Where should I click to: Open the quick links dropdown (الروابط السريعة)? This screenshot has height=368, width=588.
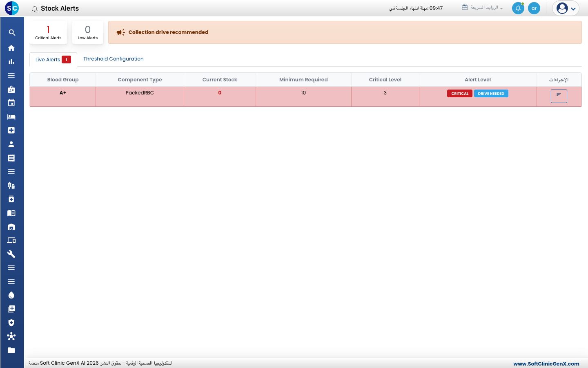click(482, 8)
